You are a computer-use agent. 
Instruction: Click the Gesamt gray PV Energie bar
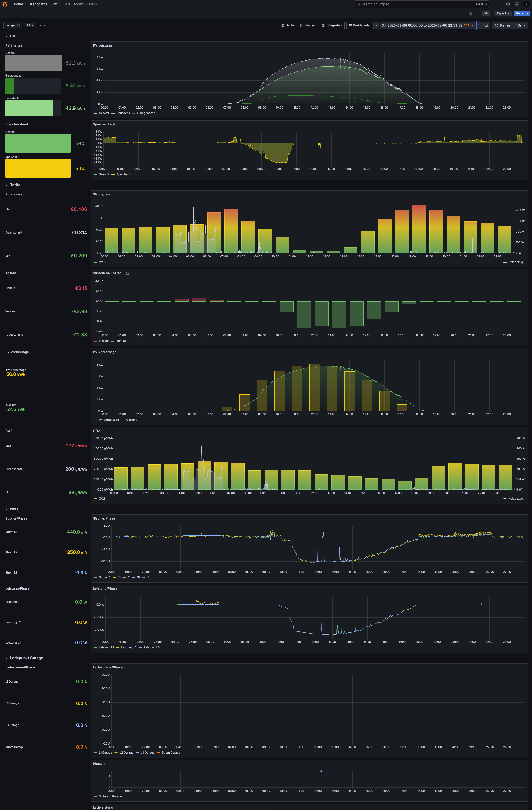33,63
